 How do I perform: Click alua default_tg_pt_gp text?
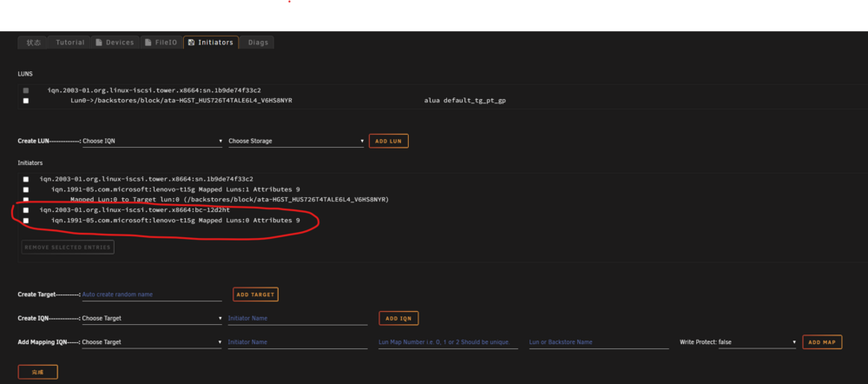(x=465, y=101)
